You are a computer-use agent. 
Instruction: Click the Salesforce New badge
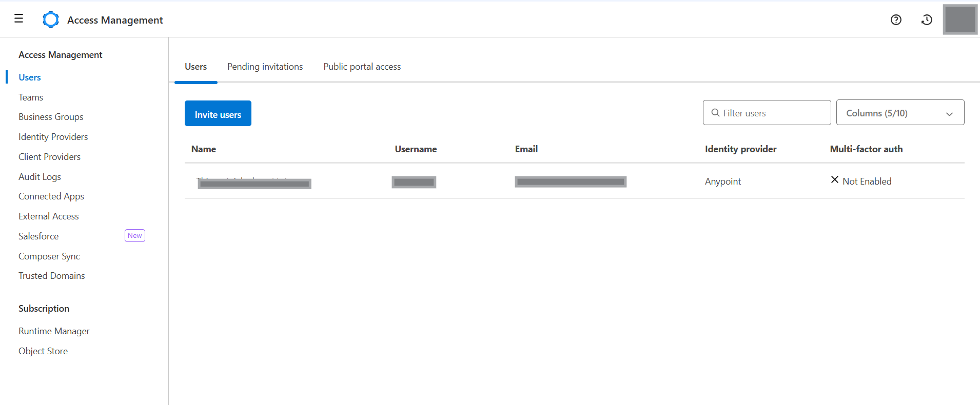[135, 235]
